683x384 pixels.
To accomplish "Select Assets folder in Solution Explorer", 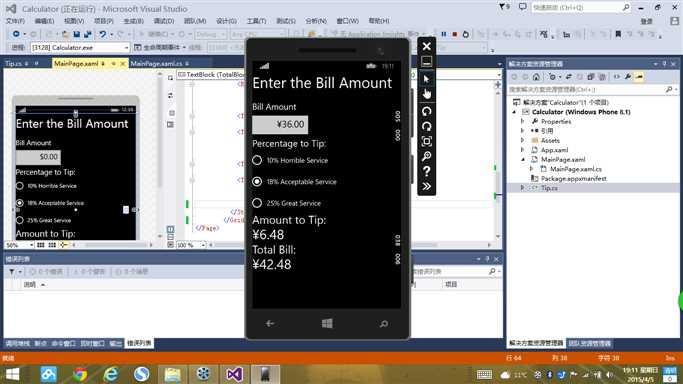I will 550,140.
